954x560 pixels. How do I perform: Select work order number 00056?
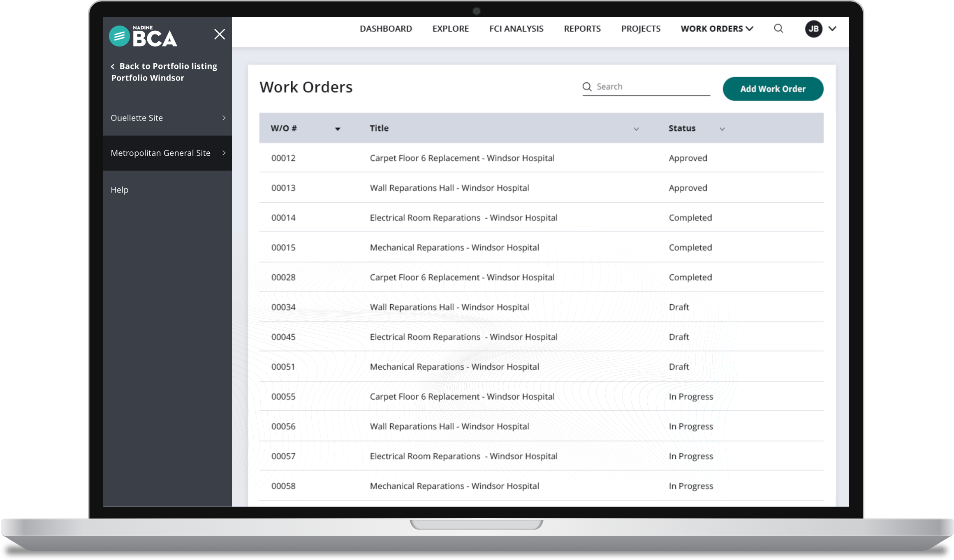(283, 426)
